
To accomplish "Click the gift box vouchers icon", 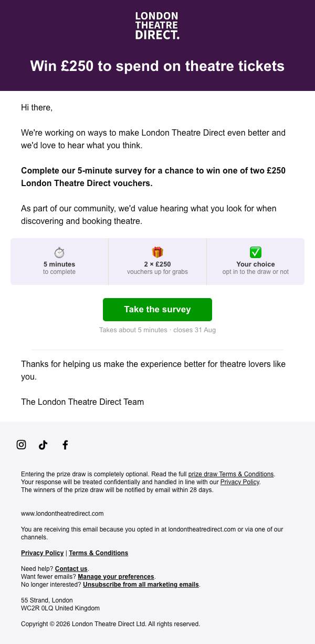I will (157, 252).
